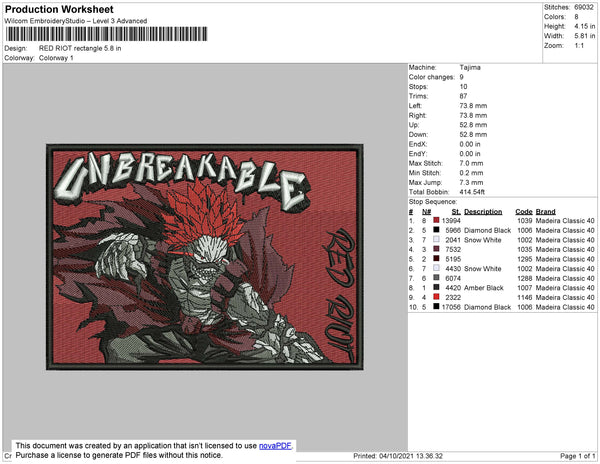Click 'Page 1 of 1' in footer

pyautogui.click(x=578, y=456)
